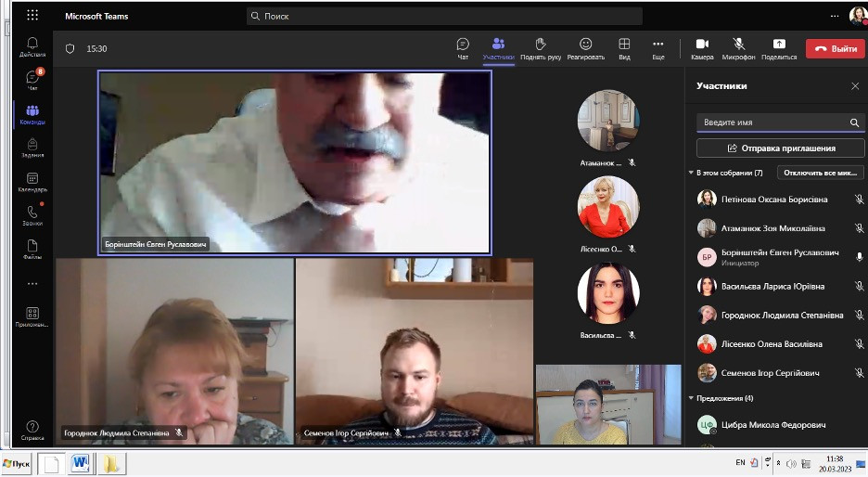Select Борінштейн Євген Руславович main video tile

pyautogui.click(x=295, y=163)
